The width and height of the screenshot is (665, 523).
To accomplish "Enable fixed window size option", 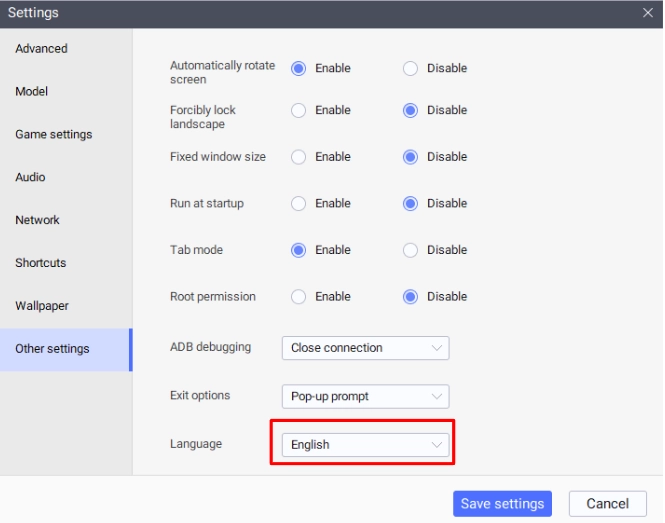I will pyautogui.click(x=298, y=157).
